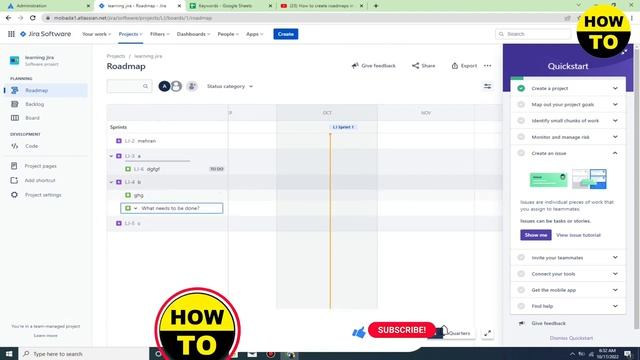Click the Show me button
The width and height of the screenshot is (640, 360).
tap(536, 235)
